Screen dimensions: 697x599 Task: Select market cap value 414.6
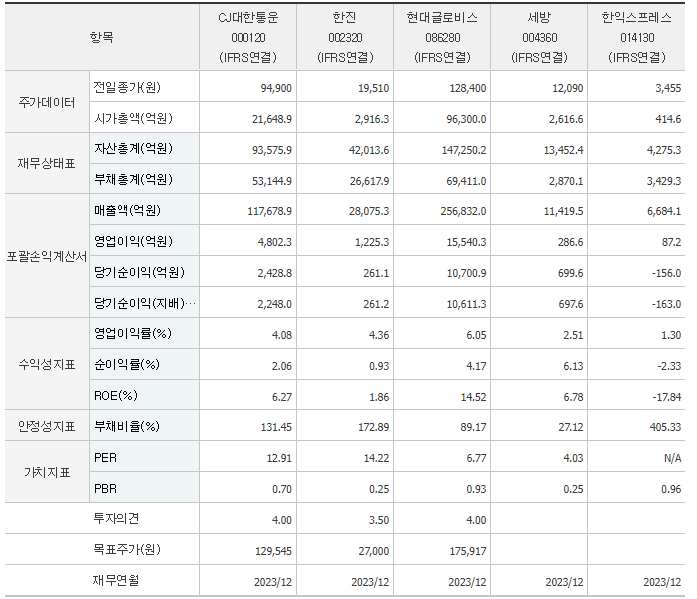click(x=668, y=119)
